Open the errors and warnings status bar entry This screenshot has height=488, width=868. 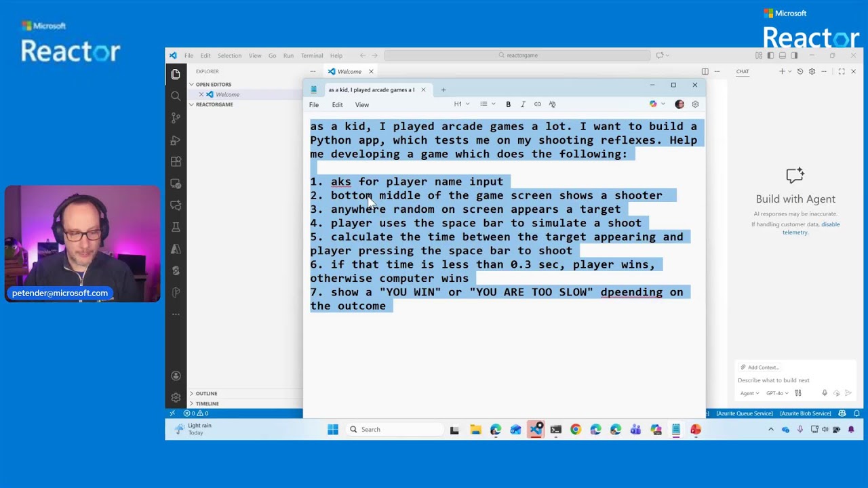(196, 413)
